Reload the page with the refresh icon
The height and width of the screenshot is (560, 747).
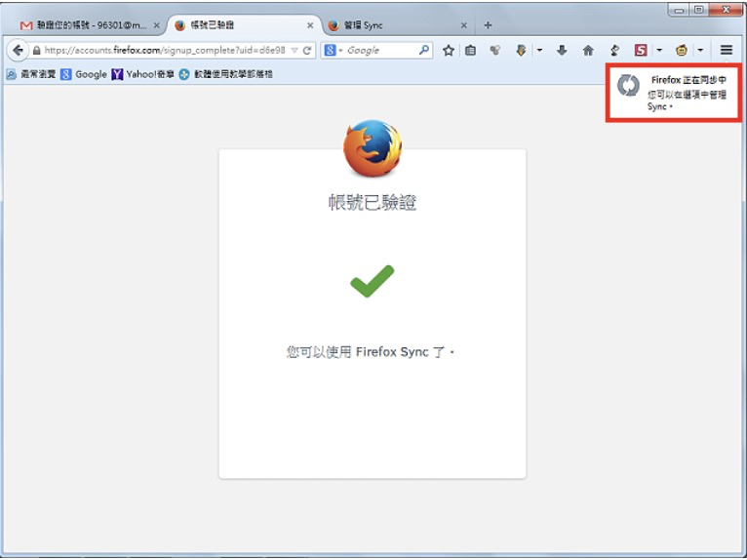(x=307, y=50)
